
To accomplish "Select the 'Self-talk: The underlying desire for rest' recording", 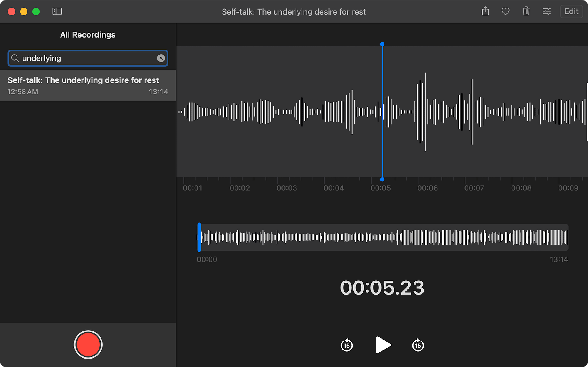I will pyautogui.click(x=88, y=86).
